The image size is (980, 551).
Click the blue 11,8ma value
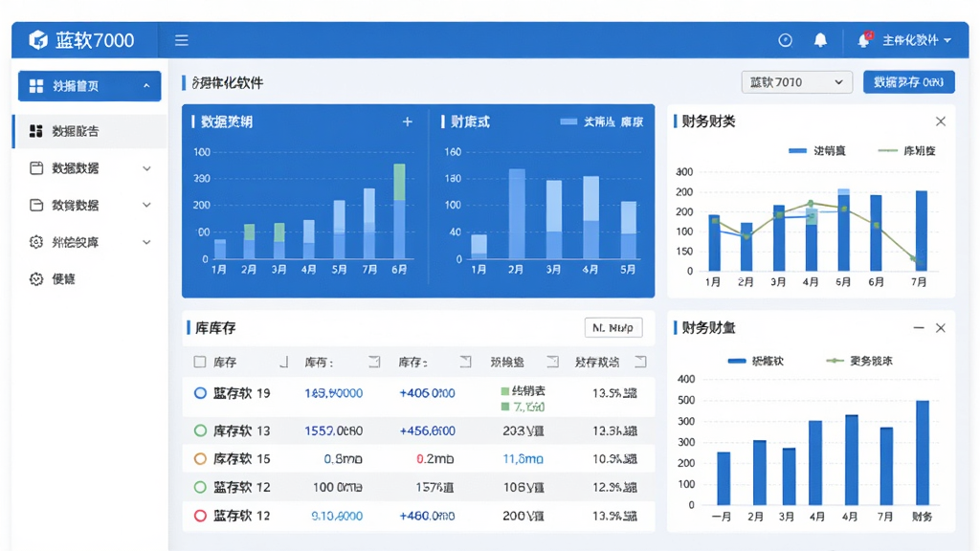pos(523,458)
